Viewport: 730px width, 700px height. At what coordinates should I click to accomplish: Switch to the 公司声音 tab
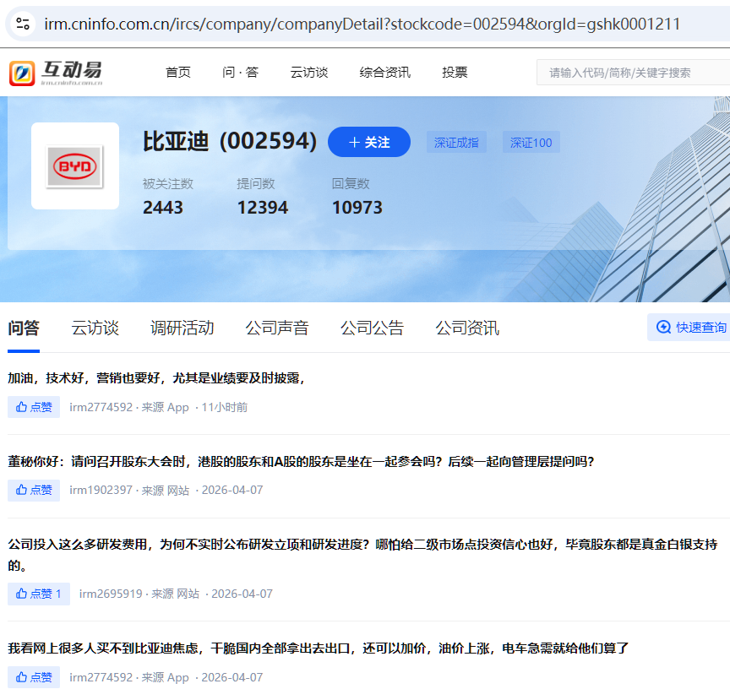277,328
